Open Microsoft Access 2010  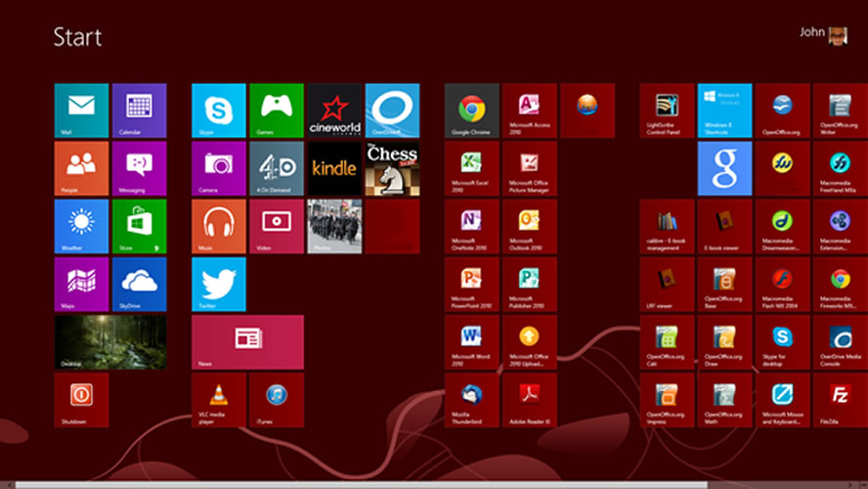pyautogui.click(x=529, y=111)
